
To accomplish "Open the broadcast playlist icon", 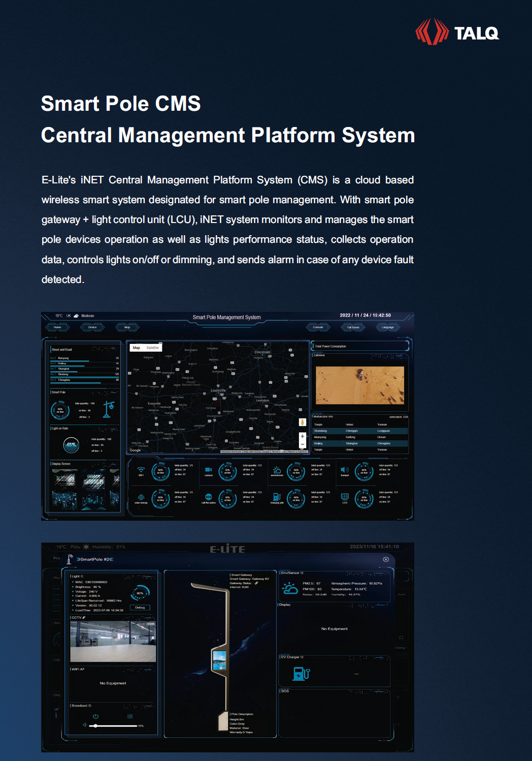I will tap(130, 716).
